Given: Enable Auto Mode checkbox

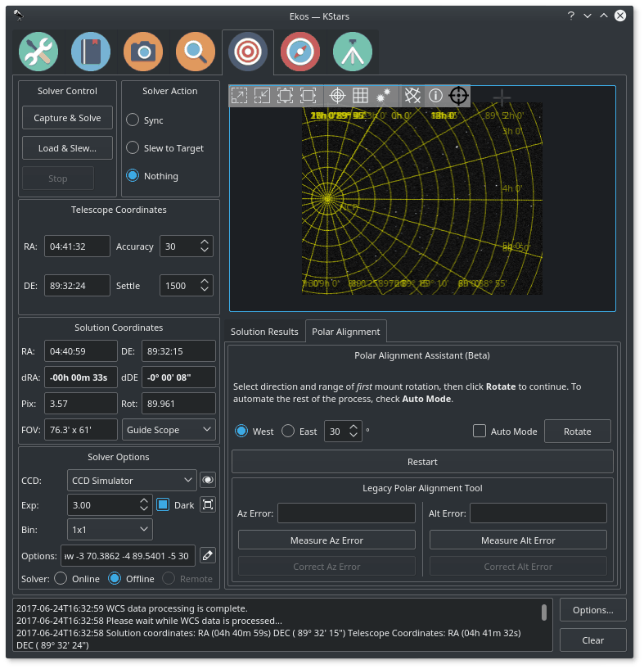Looking at the screenshot, I should pos(480,432).
